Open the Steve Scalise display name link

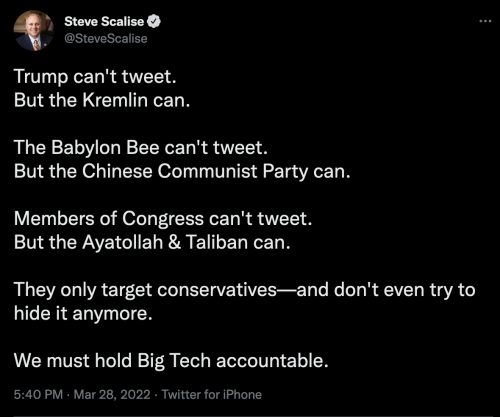pos(104,21)
